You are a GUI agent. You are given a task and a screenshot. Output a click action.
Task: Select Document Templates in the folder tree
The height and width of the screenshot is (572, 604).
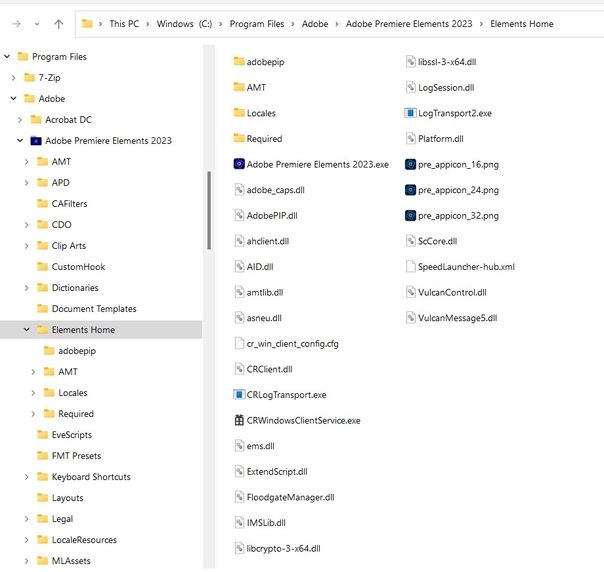click(94, 309)
